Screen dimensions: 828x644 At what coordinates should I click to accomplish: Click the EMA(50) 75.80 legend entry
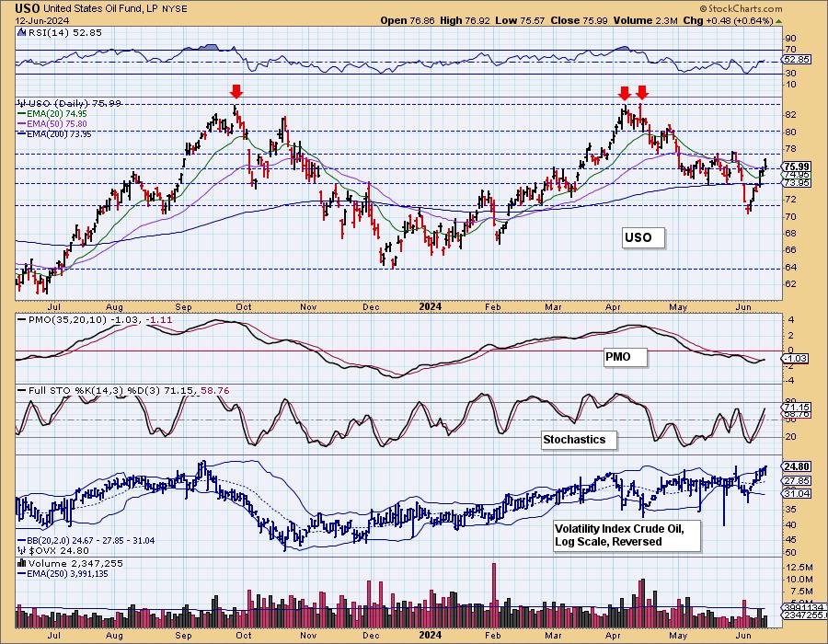coord(52,123)
